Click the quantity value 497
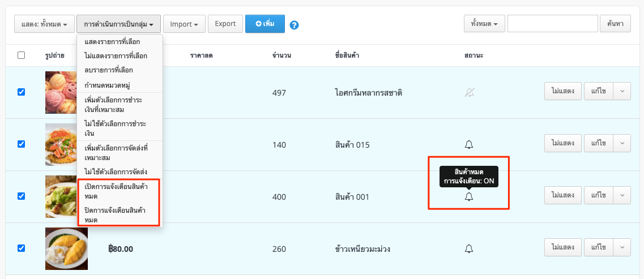This screenshot has width=644, height=279. pos(279,93)
